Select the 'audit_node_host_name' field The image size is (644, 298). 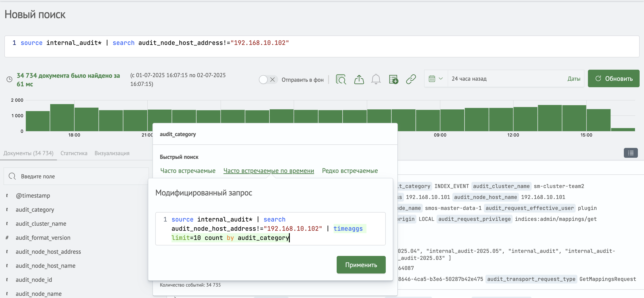[46, 266]
